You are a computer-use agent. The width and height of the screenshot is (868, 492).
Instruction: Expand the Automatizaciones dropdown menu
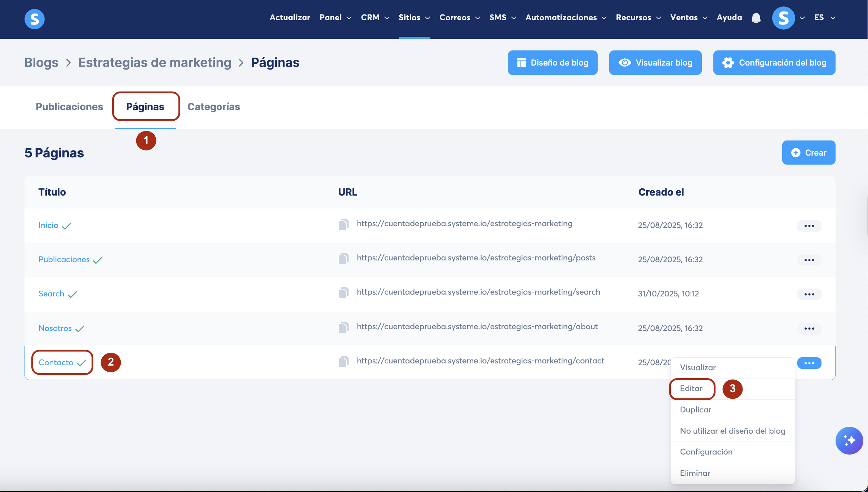566,18
